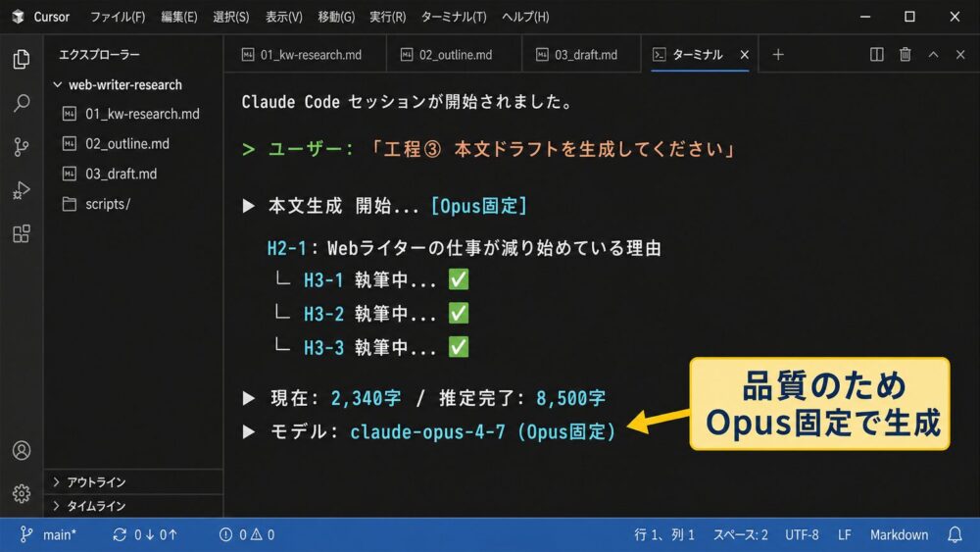Viewport: 980px width, 552px height.
Task: Click the H3-3 執筆中 line
Action: (373, 347)
